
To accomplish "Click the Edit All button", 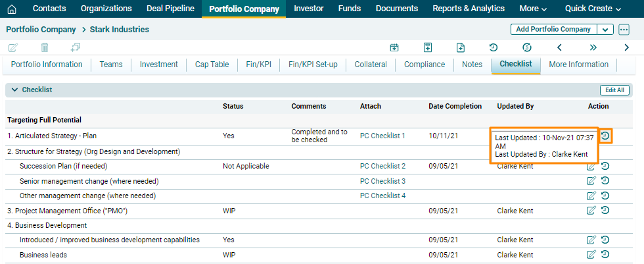I will tap(614, 90).
